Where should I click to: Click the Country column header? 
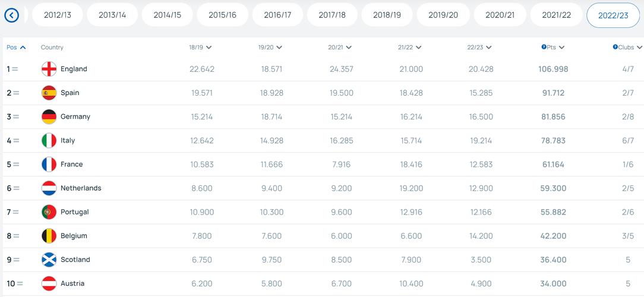coord(52,48)
